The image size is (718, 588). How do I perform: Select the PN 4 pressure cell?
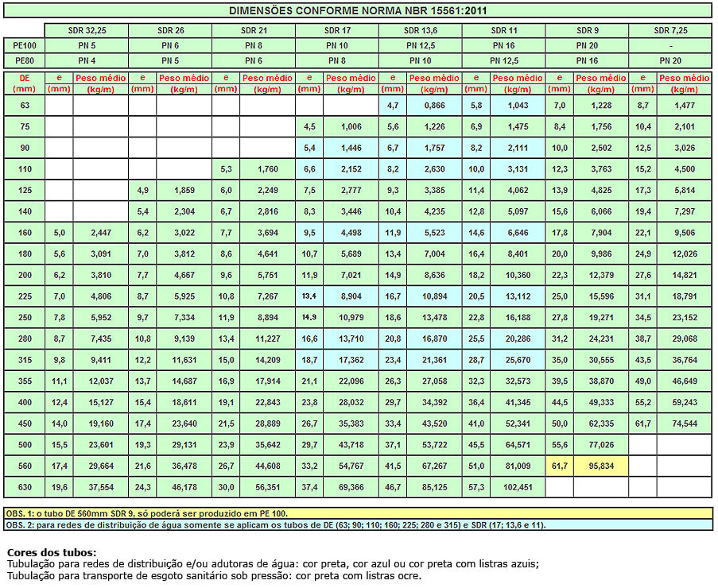[x=87, y=60]
